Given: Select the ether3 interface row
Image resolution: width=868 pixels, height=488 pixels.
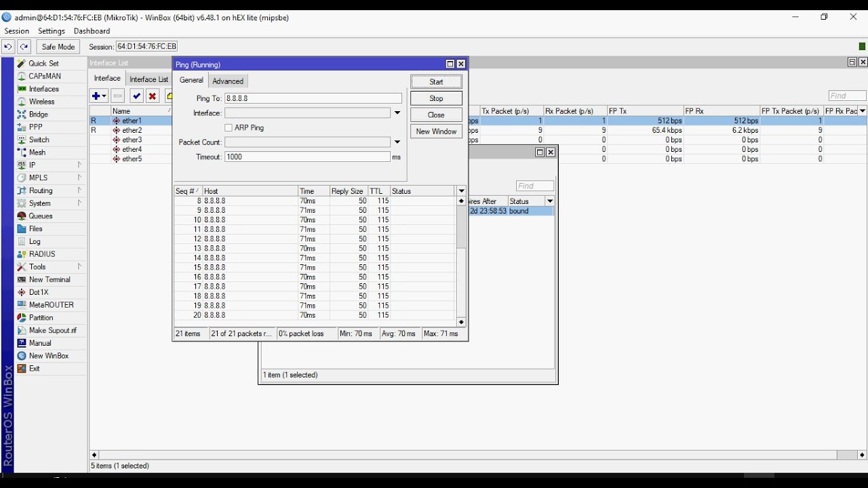Looking at the screenshot, I should point(131,140).
